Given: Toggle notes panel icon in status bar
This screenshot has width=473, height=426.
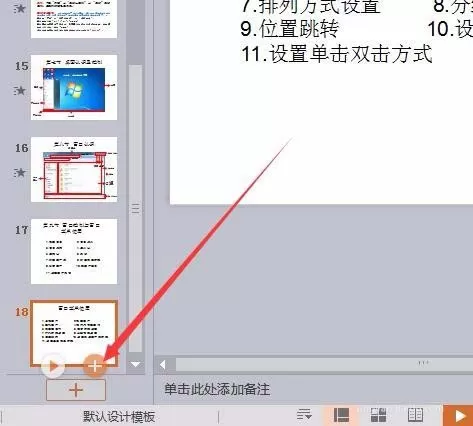Looking at the screenshot, I should (x=304, y=415).
